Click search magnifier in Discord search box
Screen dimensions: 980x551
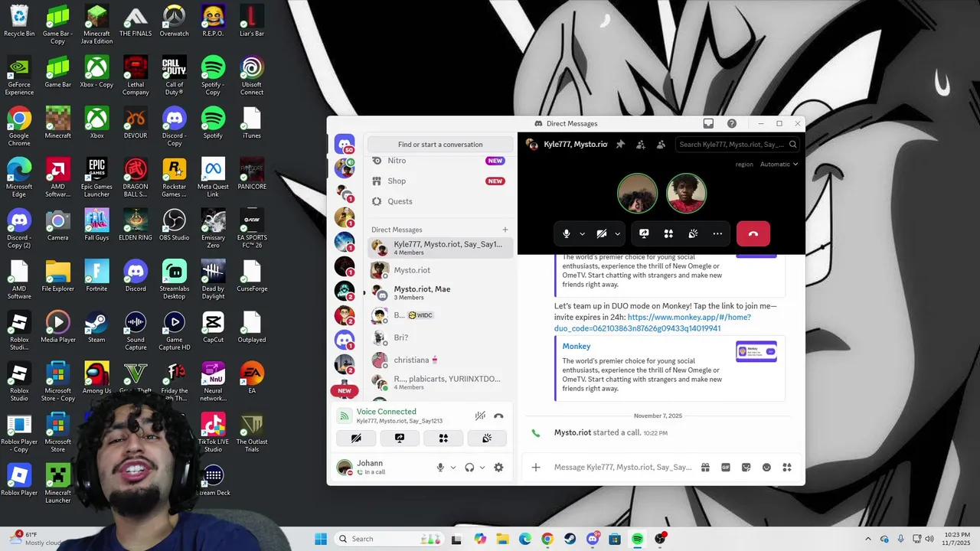(792, 144)
